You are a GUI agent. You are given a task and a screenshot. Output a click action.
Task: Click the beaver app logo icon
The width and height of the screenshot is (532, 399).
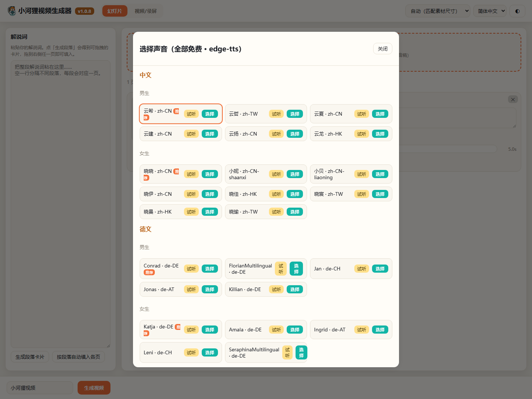coord(12,11)
